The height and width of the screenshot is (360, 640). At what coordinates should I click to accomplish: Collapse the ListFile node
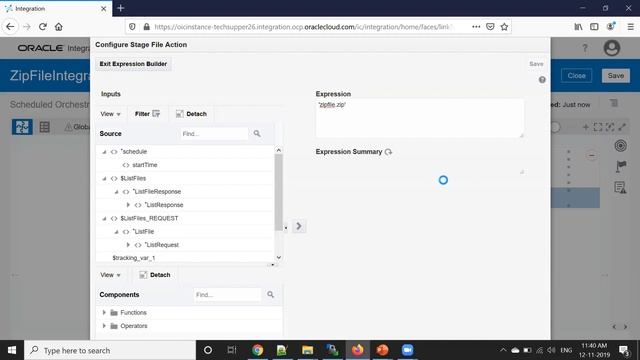click(x=116, y=232)
